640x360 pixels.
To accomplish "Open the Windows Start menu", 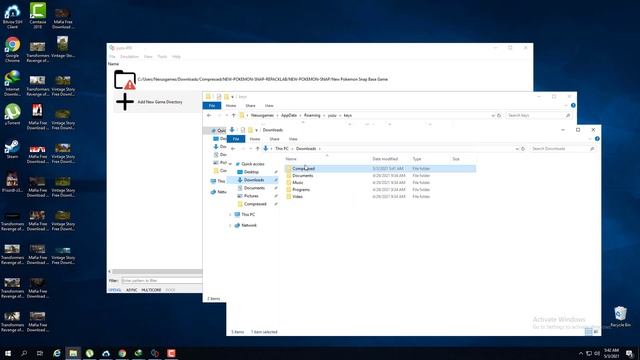I will (8, 353).
